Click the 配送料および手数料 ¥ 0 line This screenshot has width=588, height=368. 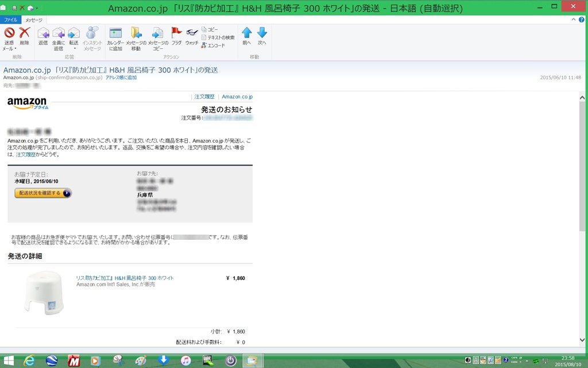(x=210, y=342)
